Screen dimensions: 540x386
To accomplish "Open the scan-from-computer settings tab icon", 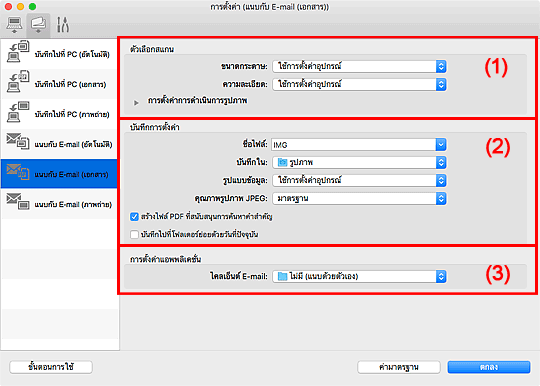I will 14,25.
